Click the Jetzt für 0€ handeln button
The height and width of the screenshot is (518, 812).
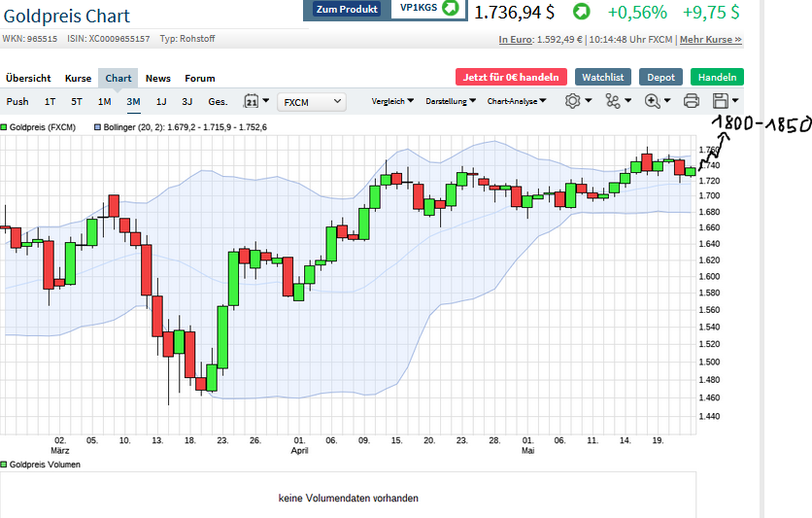[x=510, y=77]
